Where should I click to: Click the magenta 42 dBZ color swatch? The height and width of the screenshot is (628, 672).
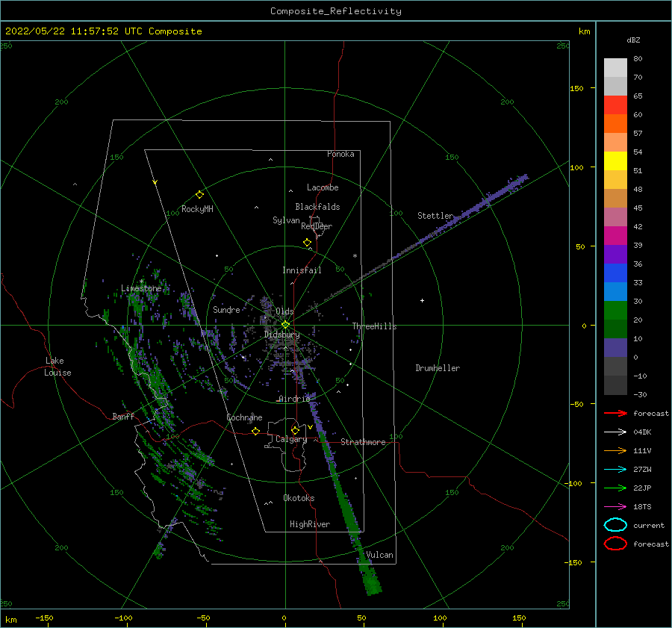615,235
